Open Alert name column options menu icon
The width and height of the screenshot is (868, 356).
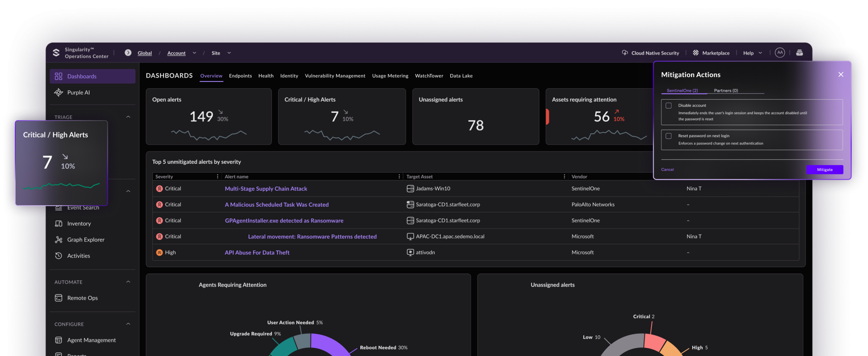point(399,176)
